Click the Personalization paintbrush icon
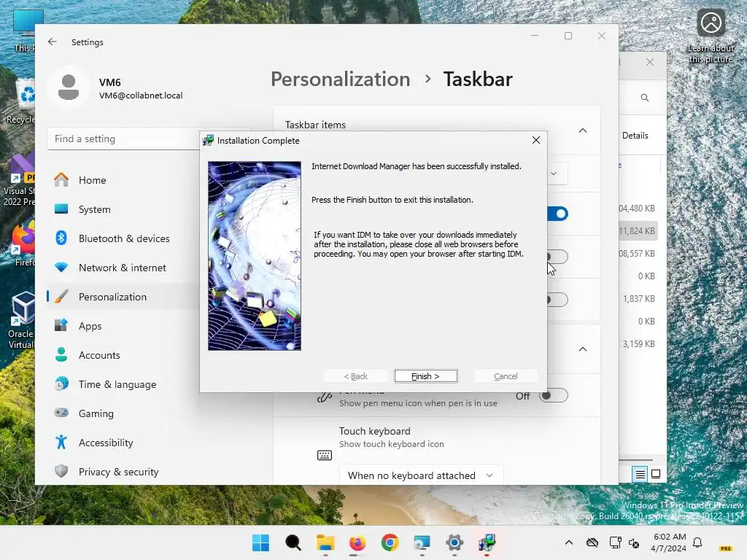747x560 pixels. pyautogui.click(x=61, y=296)
